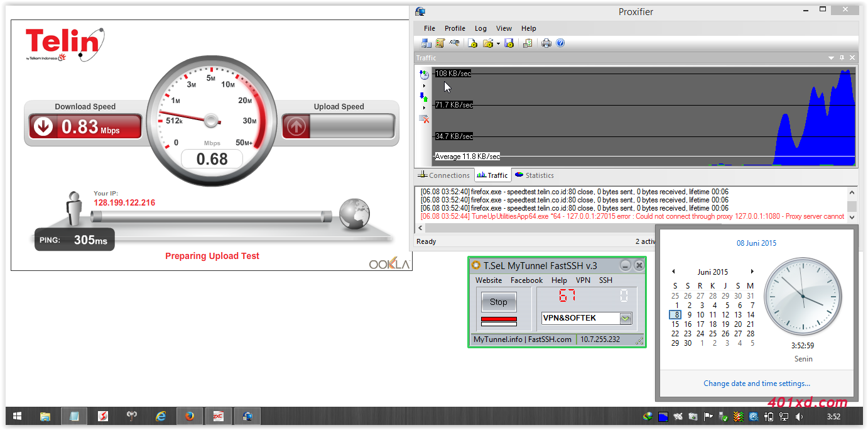Click the download arrow icon in speedtest

pos(43,127)
